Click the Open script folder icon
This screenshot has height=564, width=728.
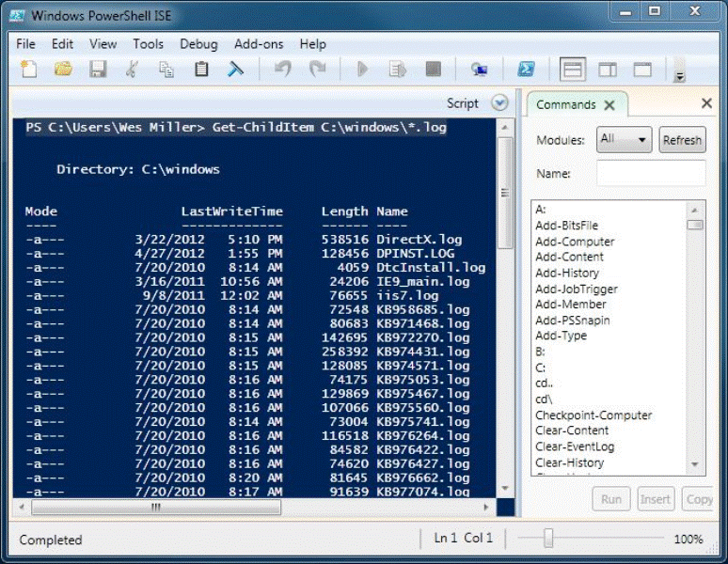[63, 70]
